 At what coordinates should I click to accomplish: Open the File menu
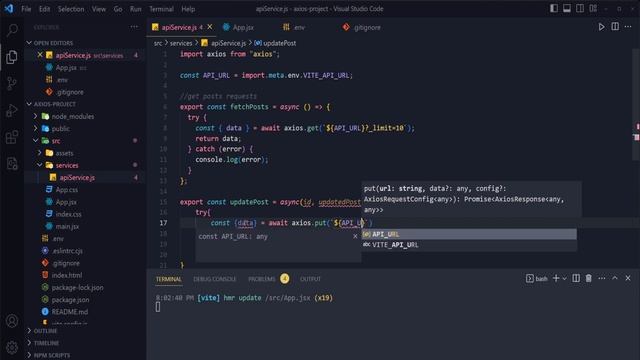26,9
